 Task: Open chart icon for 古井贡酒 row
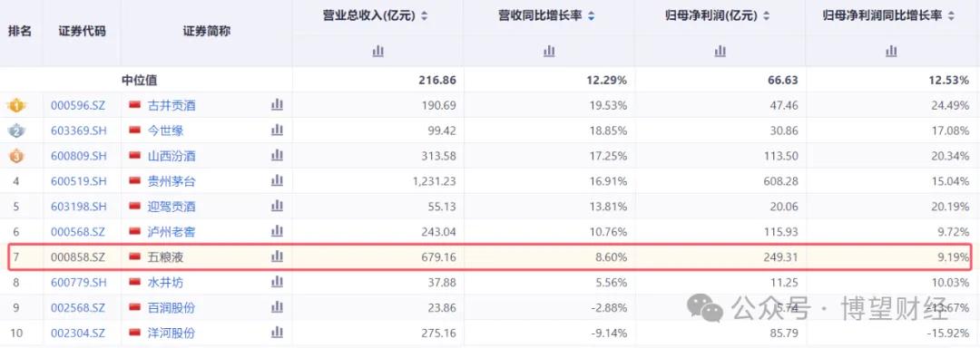click(x=277, y=105)
